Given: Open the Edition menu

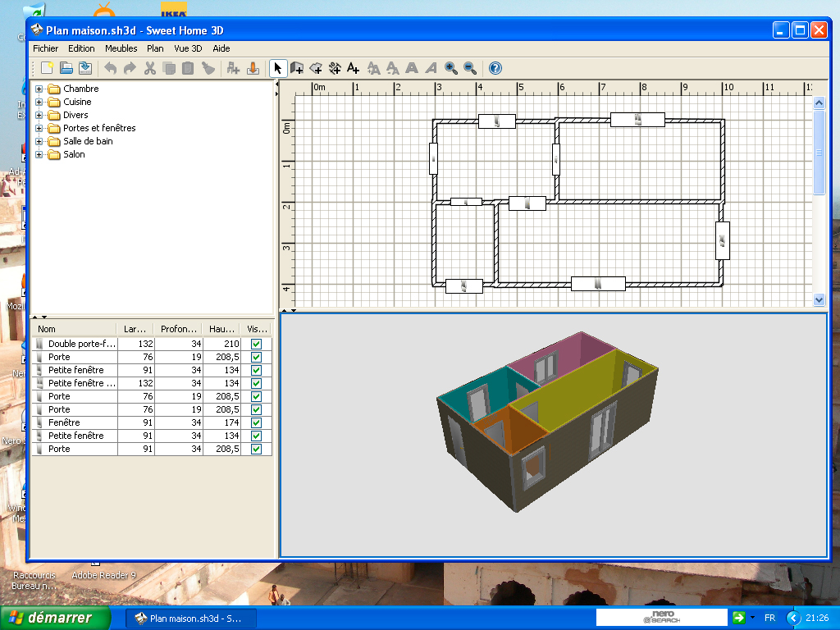Looking at the screenshot, I should click(81, 48).
